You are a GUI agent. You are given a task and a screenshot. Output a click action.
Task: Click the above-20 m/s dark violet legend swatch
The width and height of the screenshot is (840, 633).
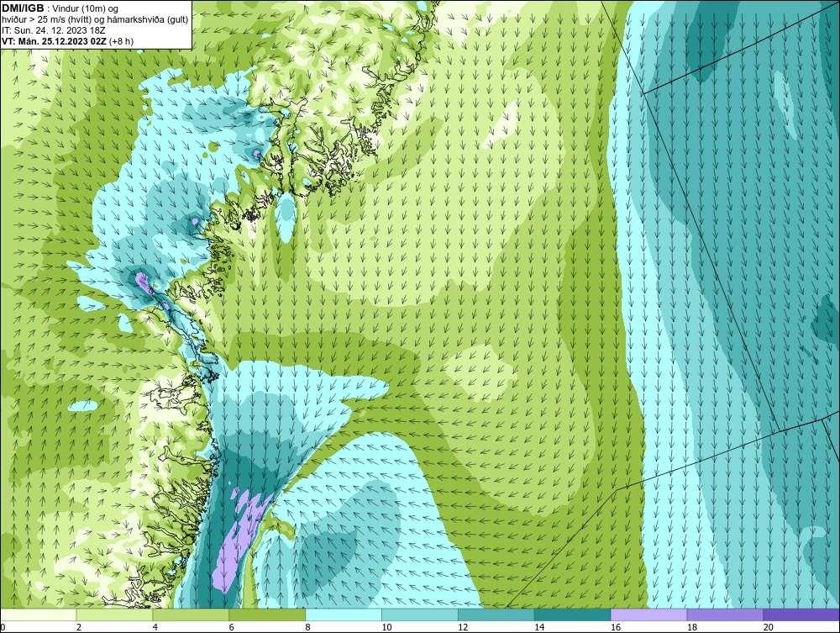pos(801,615)
